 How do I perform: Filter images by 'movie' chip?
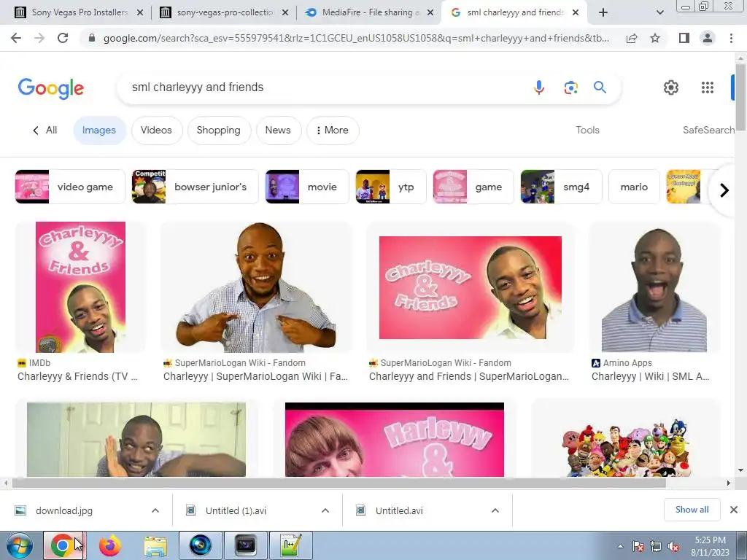tap(307, 187)
